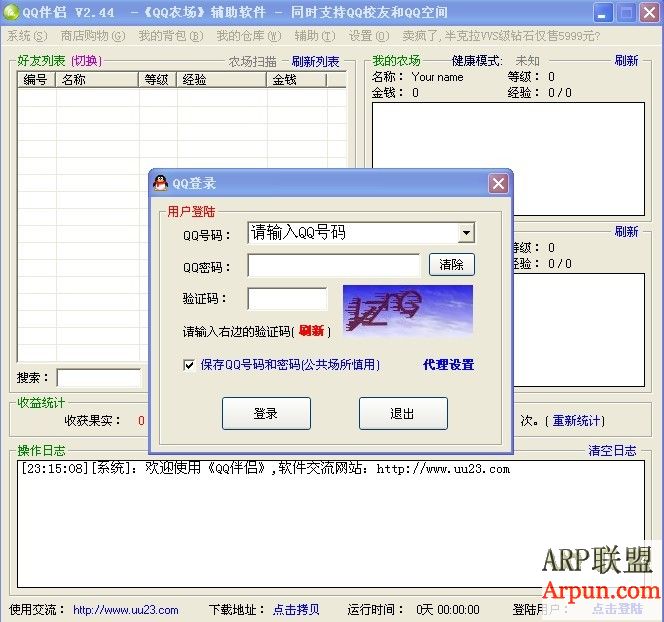664x622 pixels.
Task: Click the QQ伴侣 app icon in title bar
Action: click(x=11, y=11)
